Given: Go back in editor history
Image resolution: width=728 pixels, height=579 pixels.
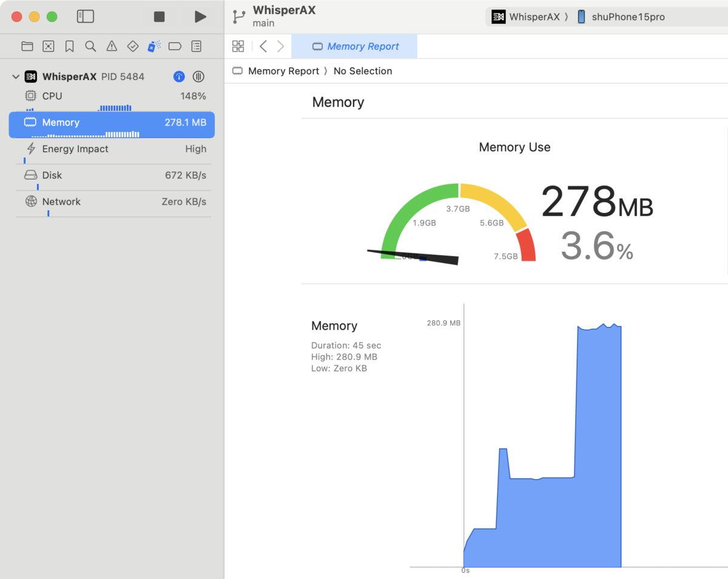Looking at the screenshot, I should 263,46.
